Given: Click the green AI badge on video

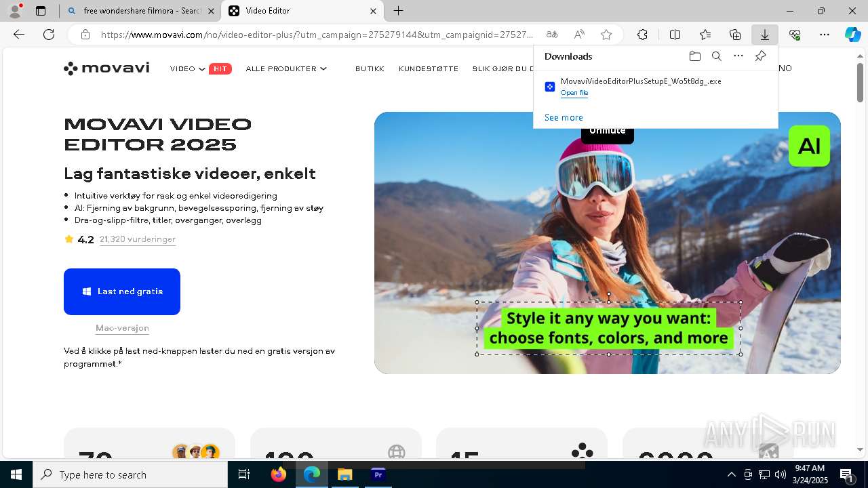Looking at the screenshot, I should pos(809,146).
